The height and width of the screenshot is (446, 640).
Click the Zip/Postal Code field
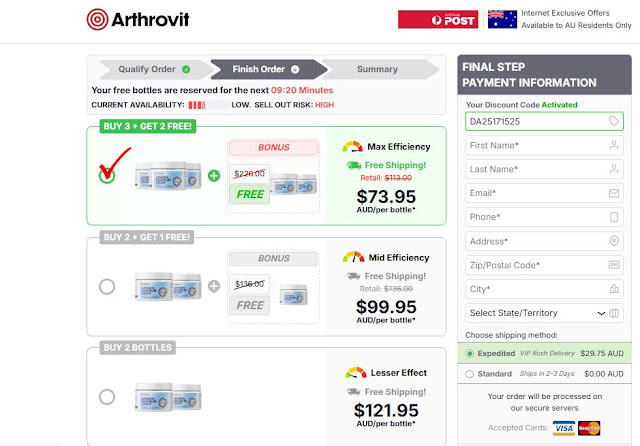pyautogui.click(x=537, y=265)
